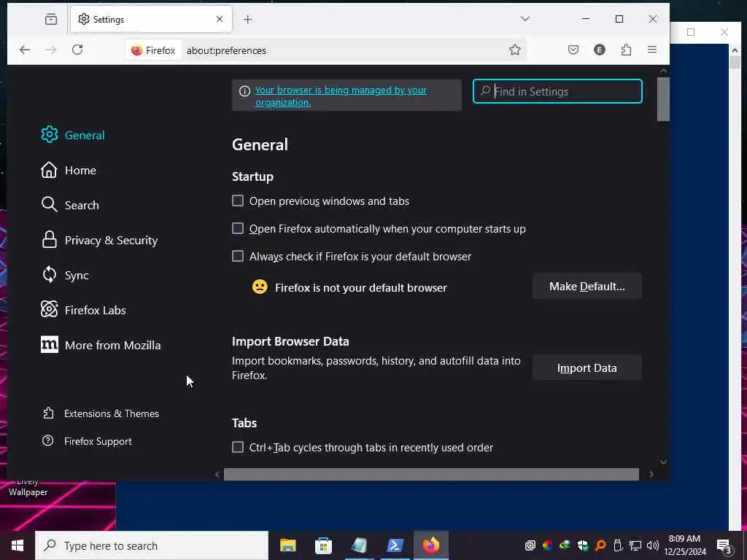Open Firefox Support link
This screenshot has height=560, width=747.
pyautogui.click(x=88, y=441)
